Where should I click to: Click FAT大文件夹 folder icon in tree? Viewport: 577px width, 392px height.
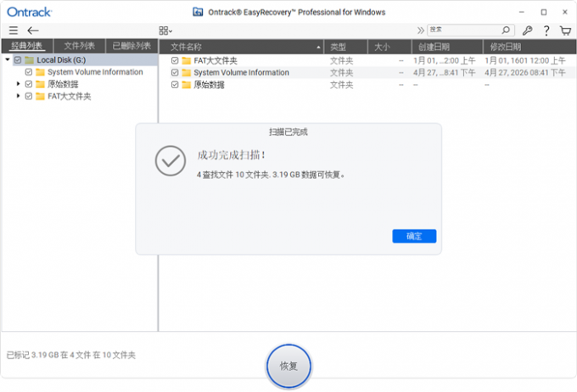(40, 97)
